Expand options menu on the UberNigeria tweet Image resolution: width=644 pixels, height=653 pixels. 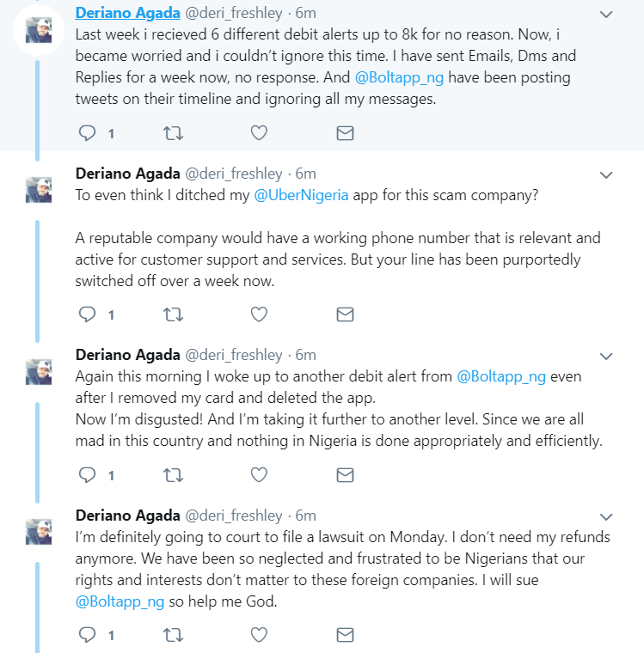tap(606, 175)
